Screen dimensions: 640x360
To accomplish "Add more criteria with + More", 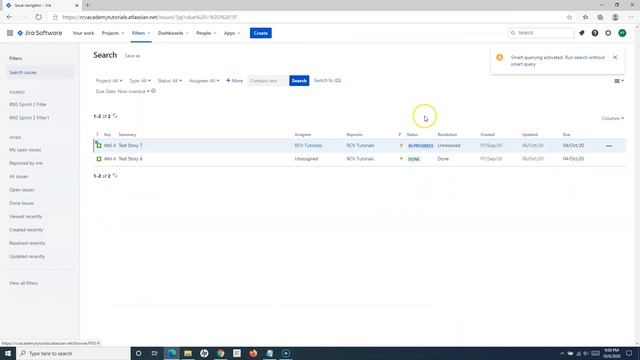I will pyautogui.click(x=234, y=81).
